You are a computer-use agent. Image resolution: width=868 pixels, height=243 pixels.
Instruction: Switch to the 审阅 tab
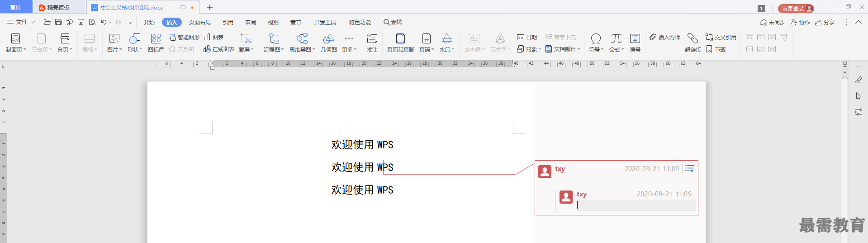click(251, 22)
